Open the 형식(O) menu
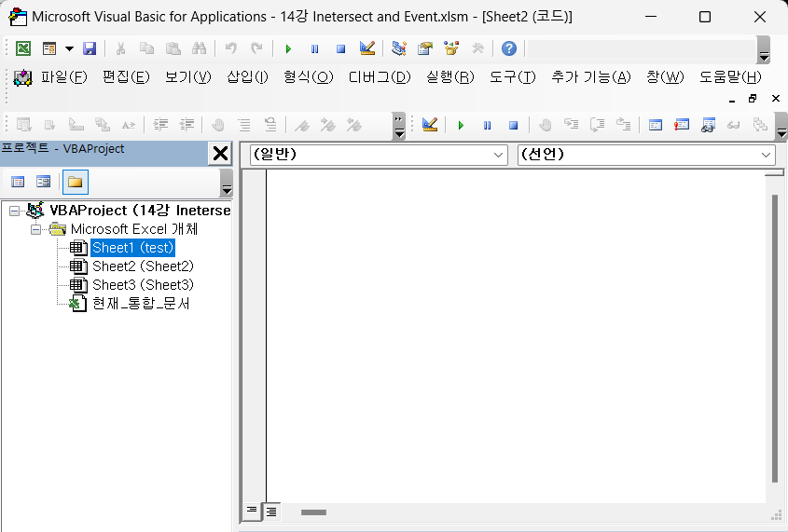The image size is (788, 532). [x=309, y=77]
